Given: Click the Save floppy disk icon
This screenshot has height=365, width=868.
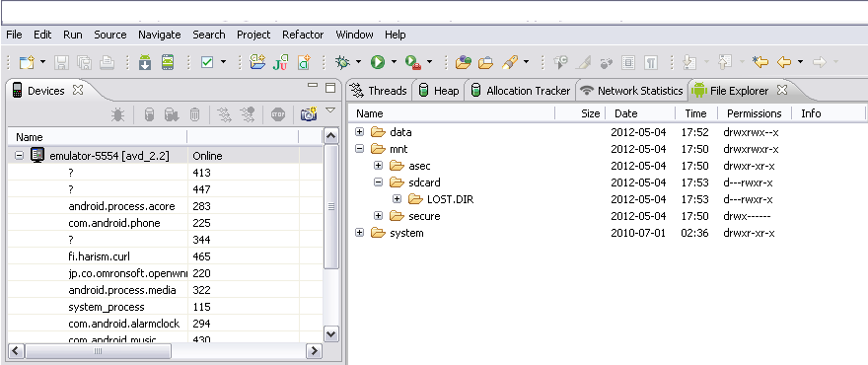Looking at the screenshot, I should click(x=61, y=62).
